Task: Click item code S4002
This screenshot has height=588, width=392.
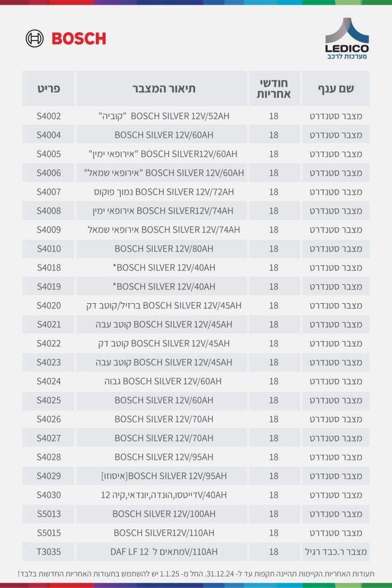Action: tap(49, 116)
